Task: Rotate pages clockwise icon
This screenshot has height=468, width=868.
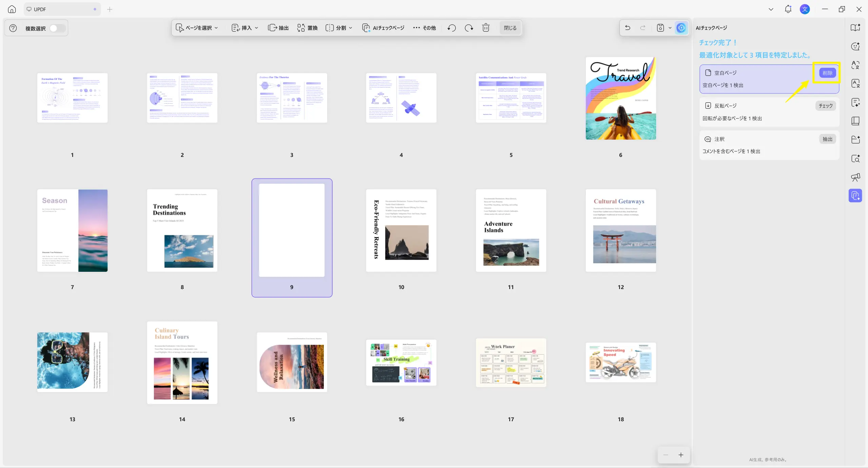Action: [469, 28]
